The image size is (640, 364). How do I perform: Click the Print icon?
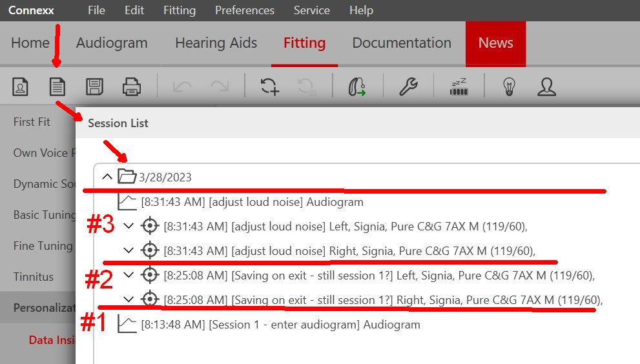point(132,86)
